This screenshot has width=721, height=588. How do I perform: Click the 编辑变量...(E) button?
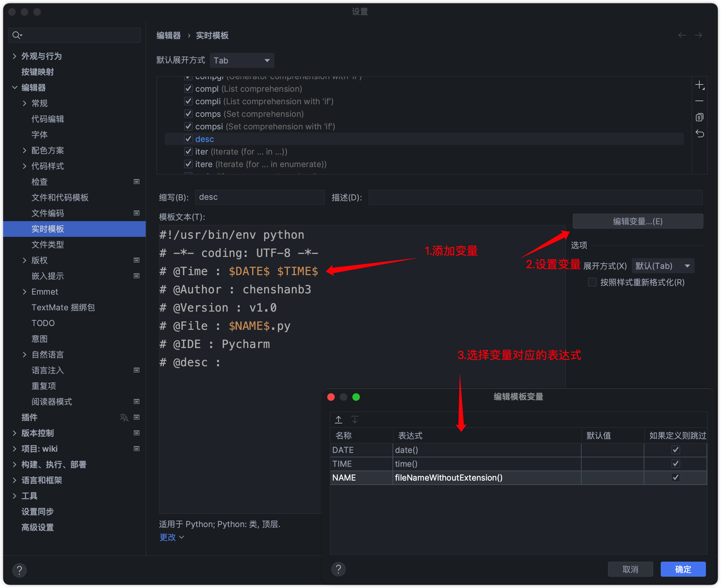[x=638, y=221]
